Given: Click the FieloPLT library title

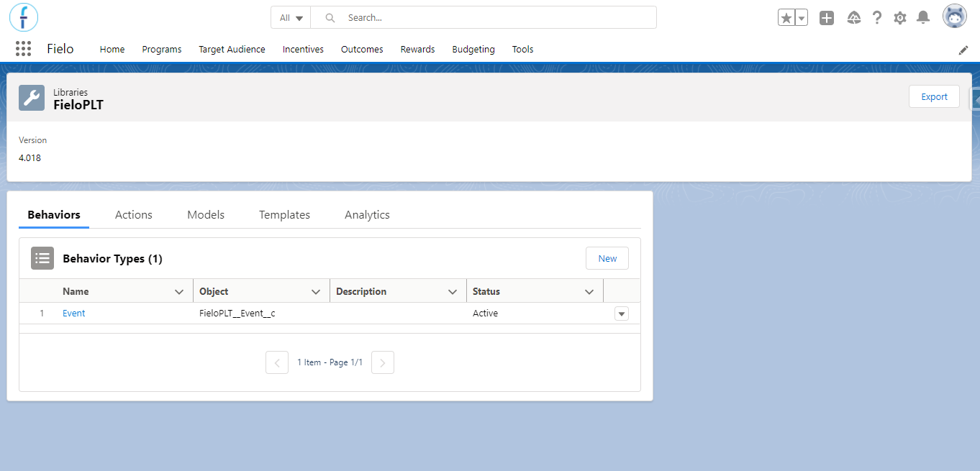Looking at the screenshot, I should 78,105.
